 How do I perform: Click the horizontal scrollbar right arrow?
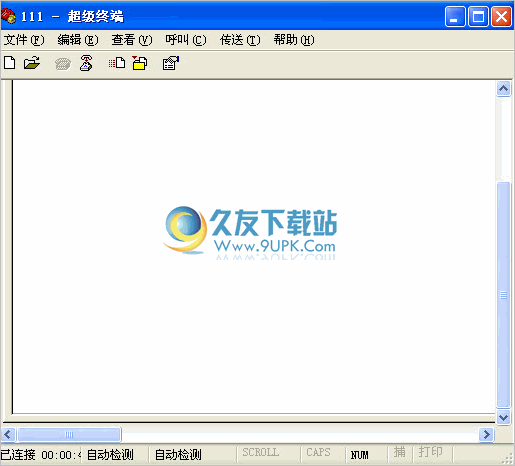[486, 434]
